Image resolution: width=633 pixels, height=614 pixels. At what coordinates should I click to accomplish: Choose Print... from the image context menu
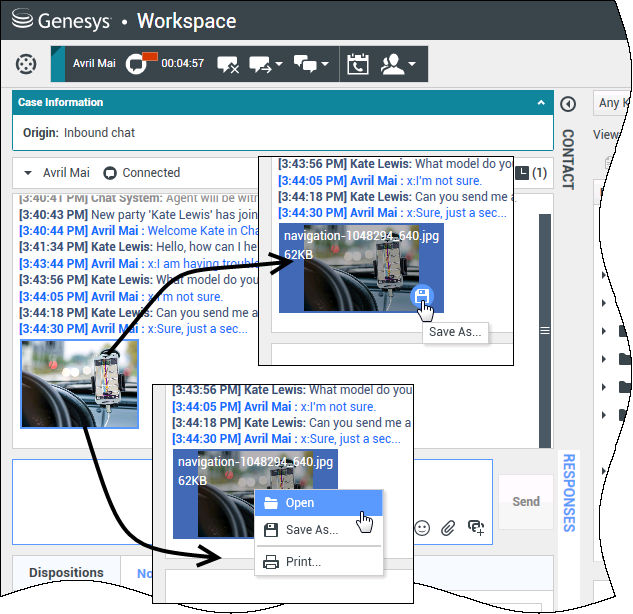(304, 562)
